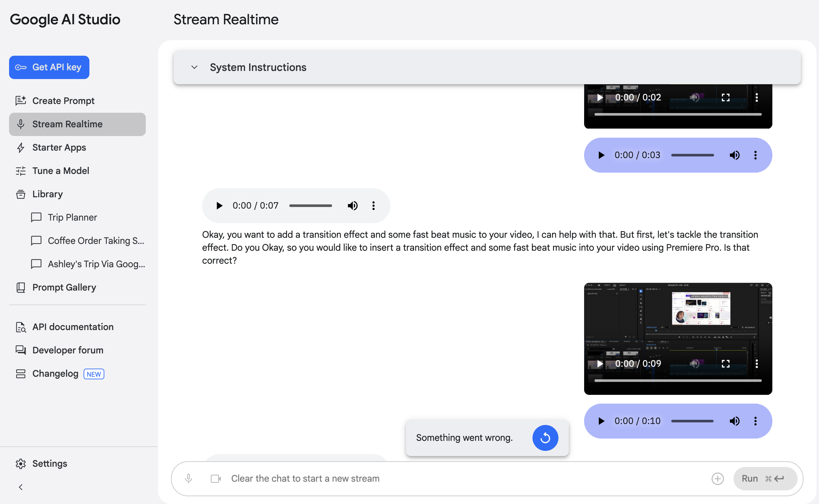Open the API documentation link

point(77,327)
